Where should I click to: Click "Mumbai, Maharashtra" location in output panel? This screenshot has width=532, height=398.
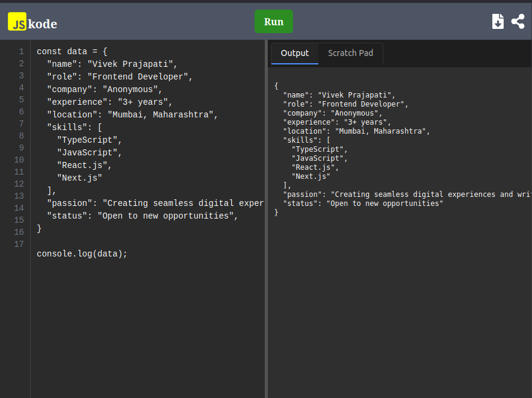coord(380,131)
